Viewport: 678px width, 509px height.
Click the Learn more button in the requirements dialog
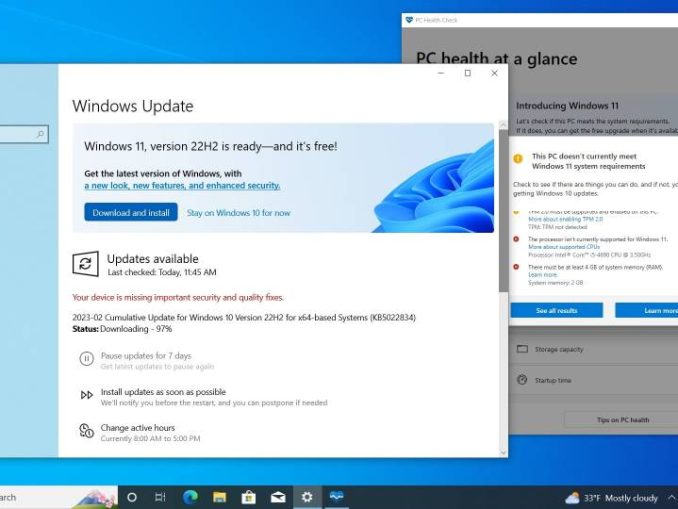click(x=652, y=311)
